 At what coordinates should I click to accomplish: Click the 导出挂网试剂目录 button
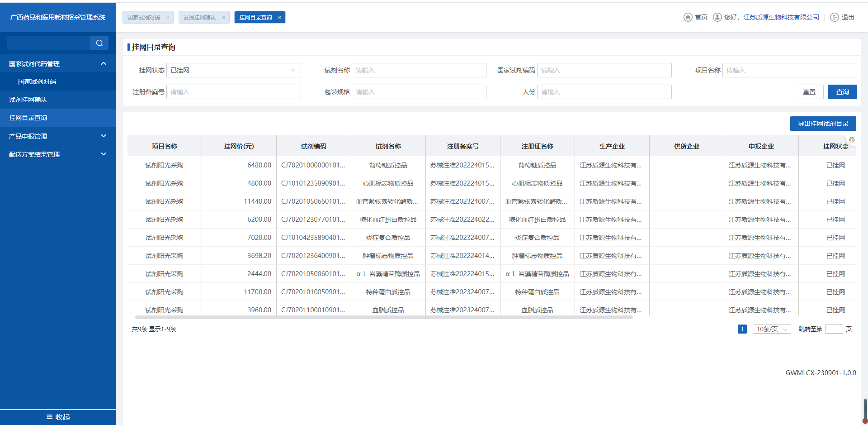tap(823, 124)
